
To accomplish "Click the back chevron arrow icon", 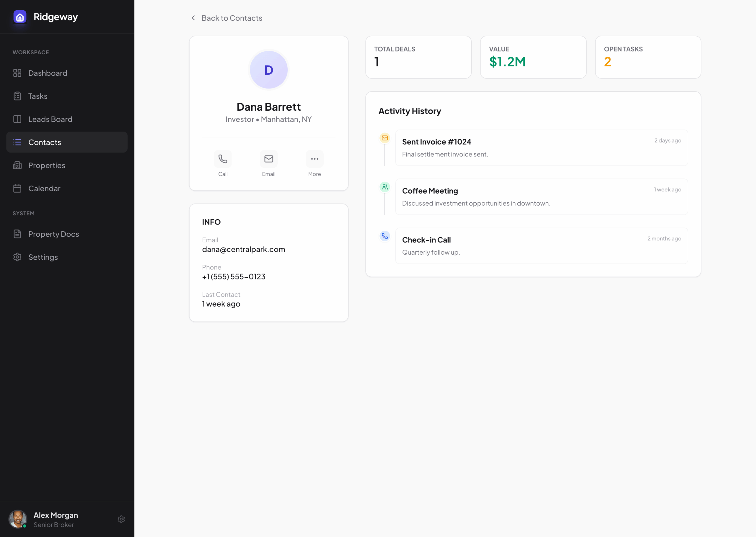I will (193, 18).
